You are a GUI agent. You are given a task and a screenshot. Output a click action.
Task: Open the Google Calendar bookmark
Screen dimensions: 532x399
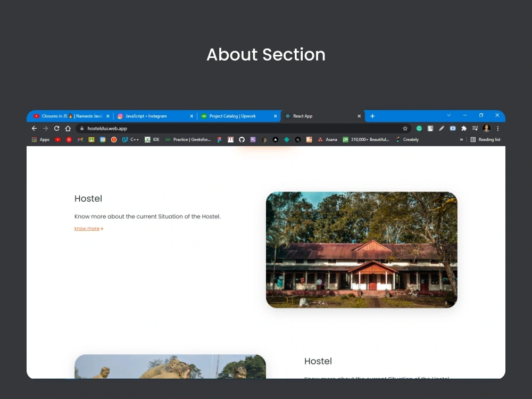103,139
